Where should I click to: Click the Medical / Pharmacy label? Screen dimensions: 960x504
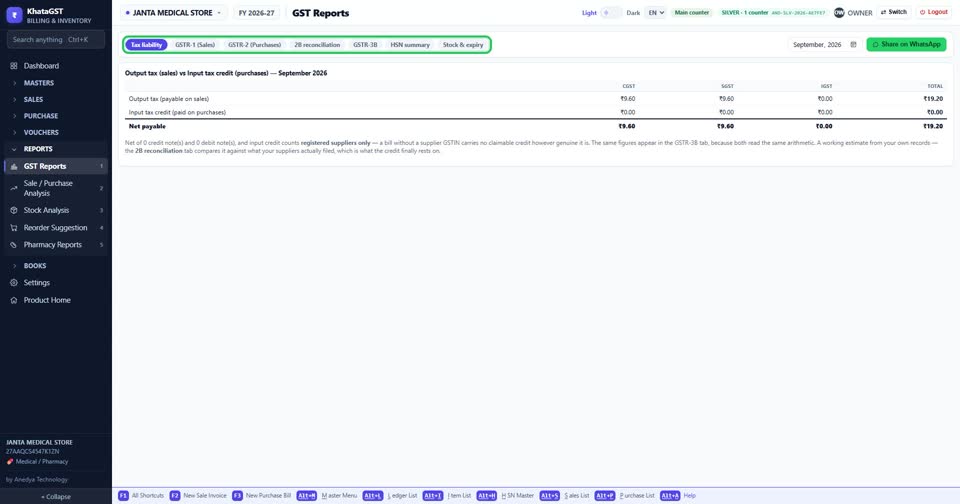pos(42,462)
